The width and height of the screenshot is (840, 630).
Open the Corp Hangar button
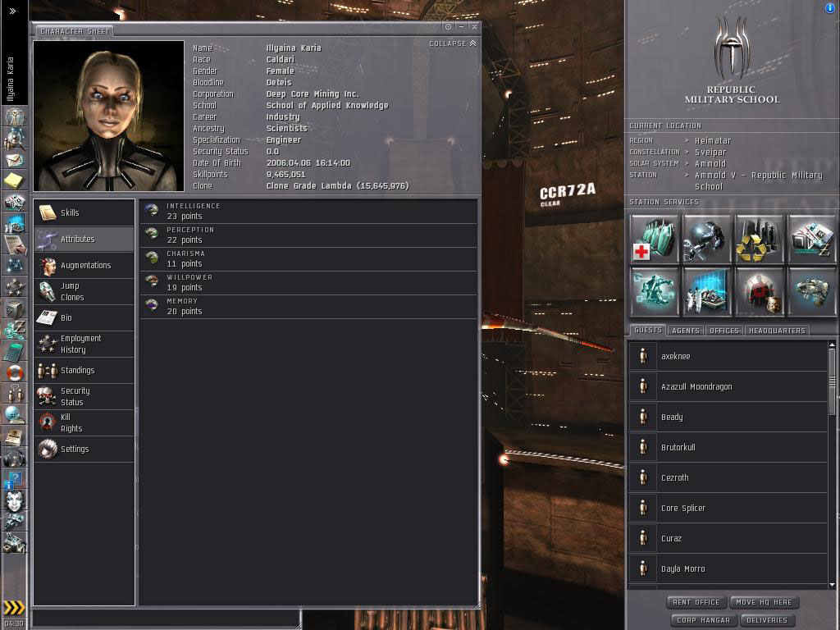point(703,620)
